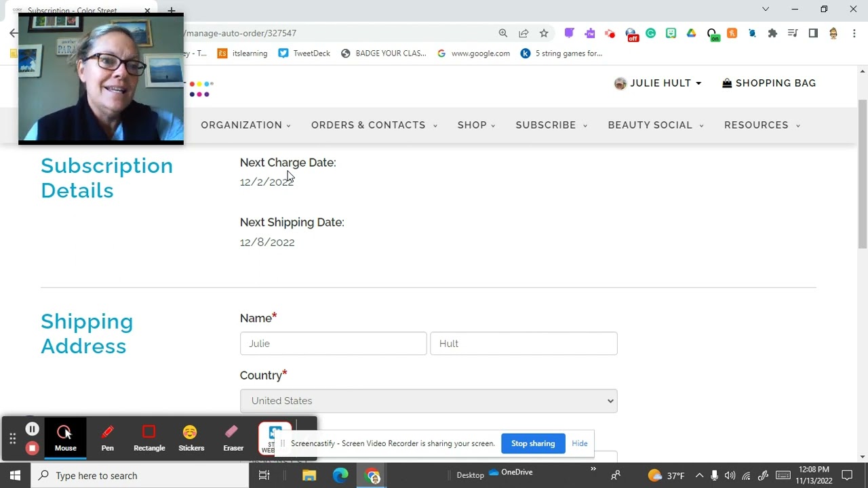868x488 pixels.
Task: Click the Windows taskbar search box
Action: [140, 476]
